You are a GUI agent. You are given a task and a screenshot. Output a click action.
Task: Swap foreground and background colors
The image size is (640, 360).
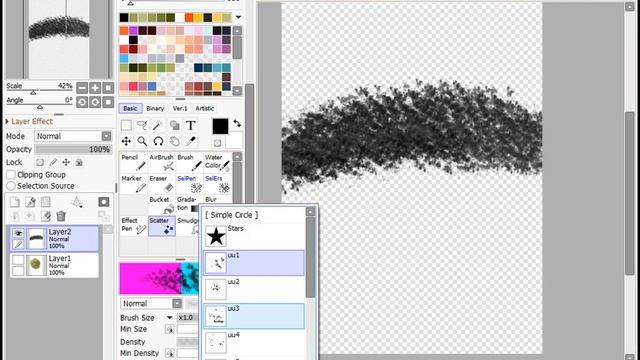point(237,123)
